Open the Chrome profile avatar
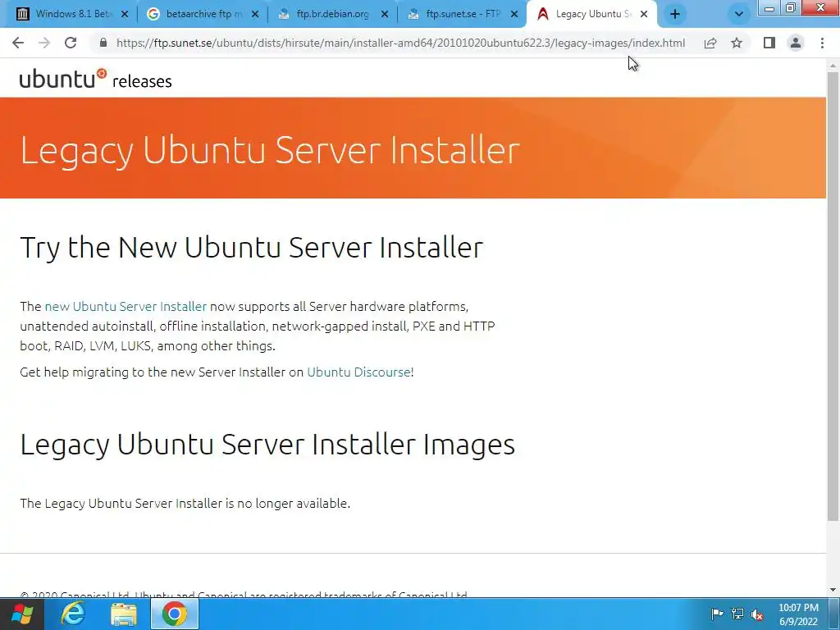 coord(796,43)
